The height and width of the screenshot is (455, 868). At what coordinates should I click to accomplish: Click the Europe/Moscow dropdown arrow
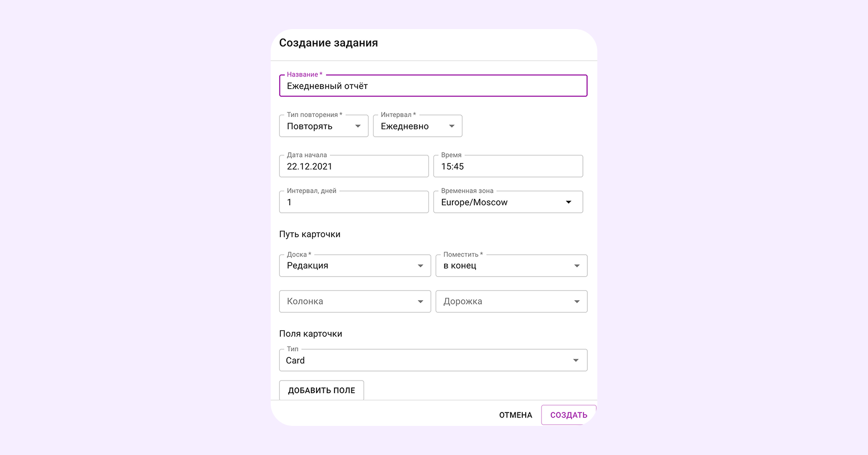click(569, 202)
